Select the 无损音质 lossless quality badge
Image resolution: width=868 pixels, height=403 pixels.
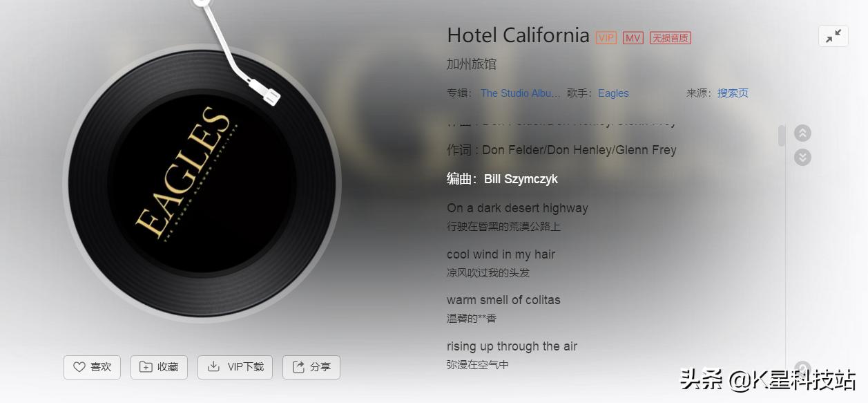point(671,38)
